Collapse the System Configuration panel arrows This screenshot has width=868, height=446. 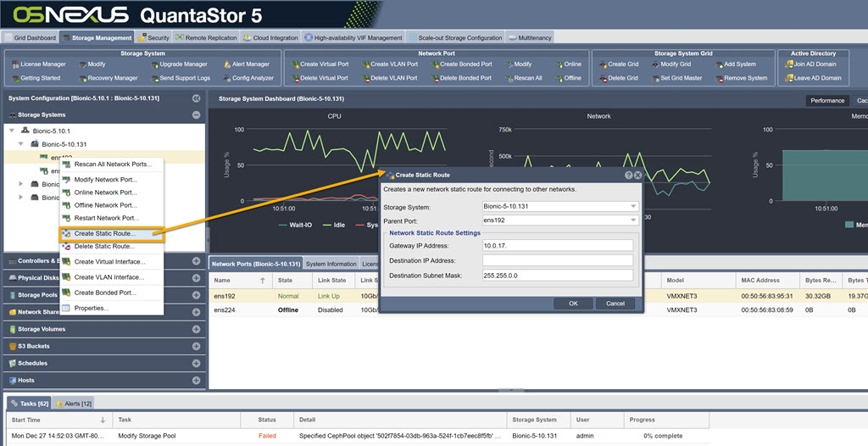point(196,98)
